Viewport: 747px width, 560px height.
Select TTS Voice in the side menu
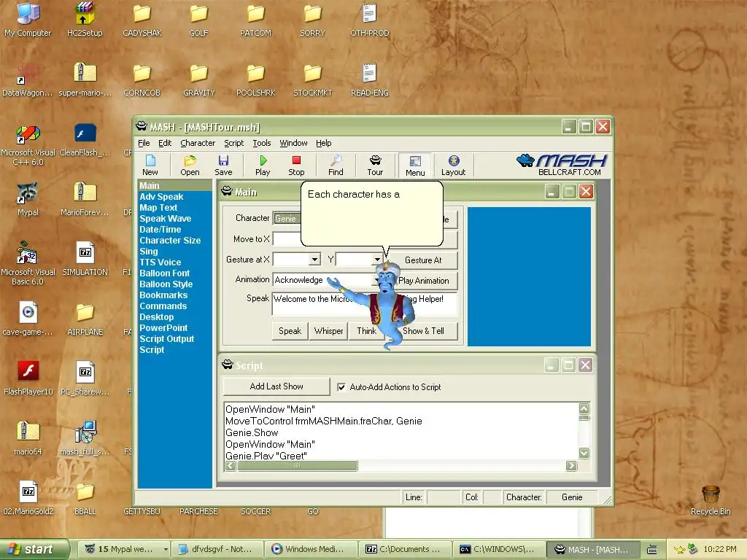pyautogui.click(x=160, y=262)
